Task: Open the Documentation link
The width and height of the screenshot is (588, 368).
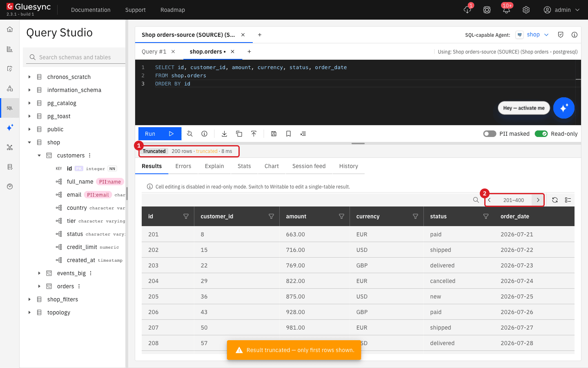Action: [x=91, y=10]
